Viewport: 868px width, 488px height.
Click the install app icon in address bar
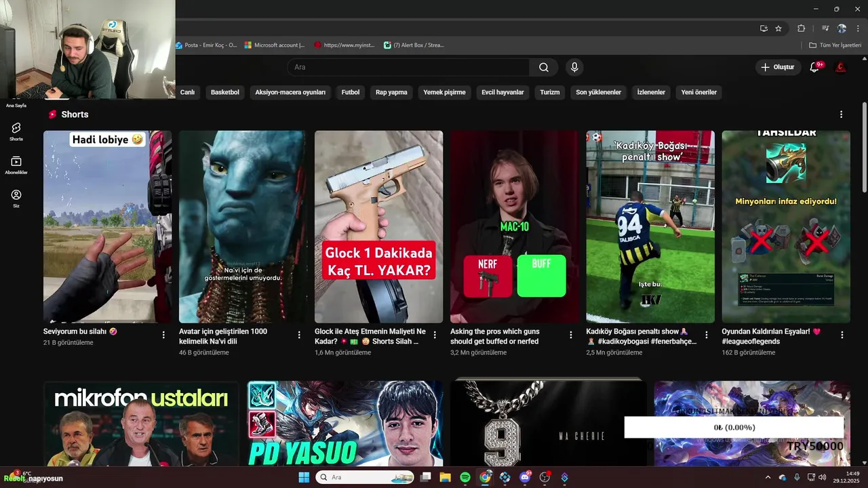pyautogui.click(x=764, y=28)
